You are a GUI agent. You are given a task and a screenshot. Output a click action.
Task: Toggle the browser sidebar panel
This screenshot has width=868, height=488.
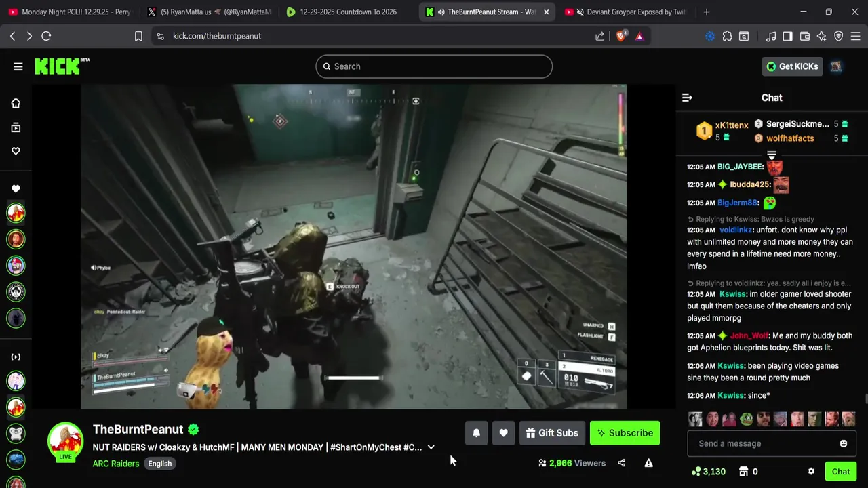787,36
